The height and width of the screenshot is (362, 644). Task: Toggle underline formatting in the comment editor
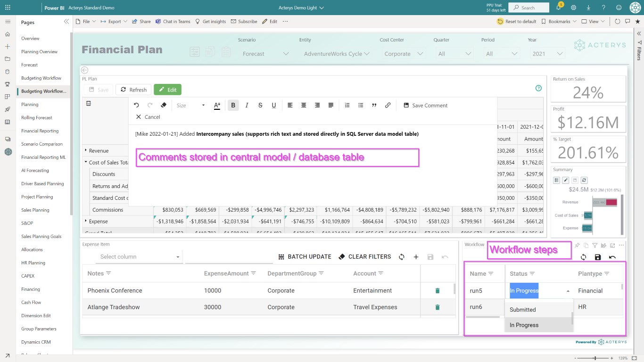pyautogui.click(x=274, y=106)
